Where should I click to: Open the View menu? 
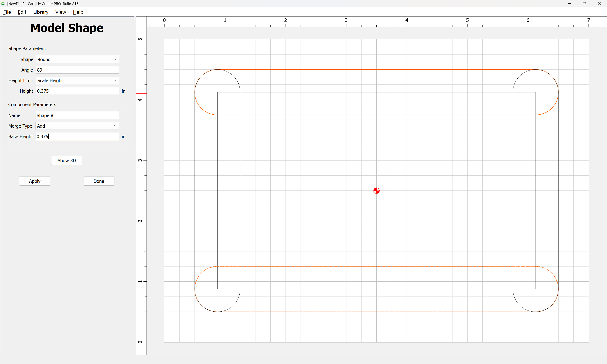[61, 12]
